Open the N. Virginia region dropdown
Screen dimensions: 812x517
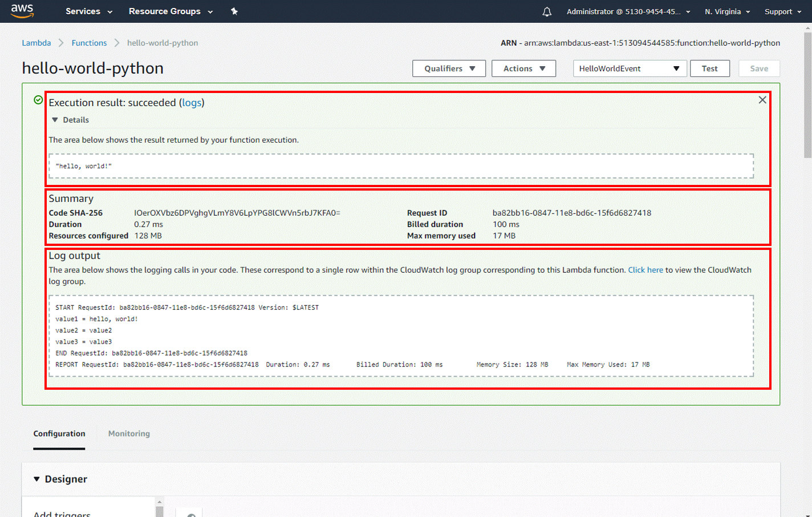[727, 11]
